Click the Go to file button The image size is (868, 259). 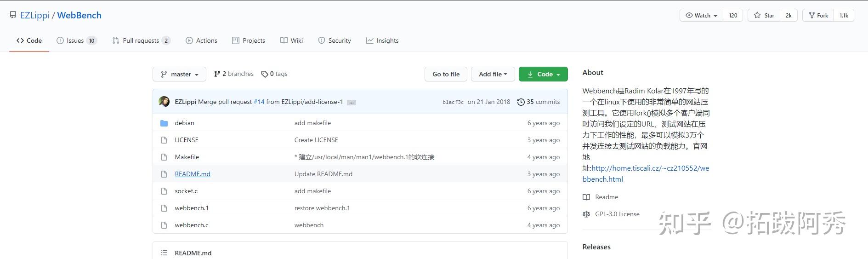coord(446,75)
